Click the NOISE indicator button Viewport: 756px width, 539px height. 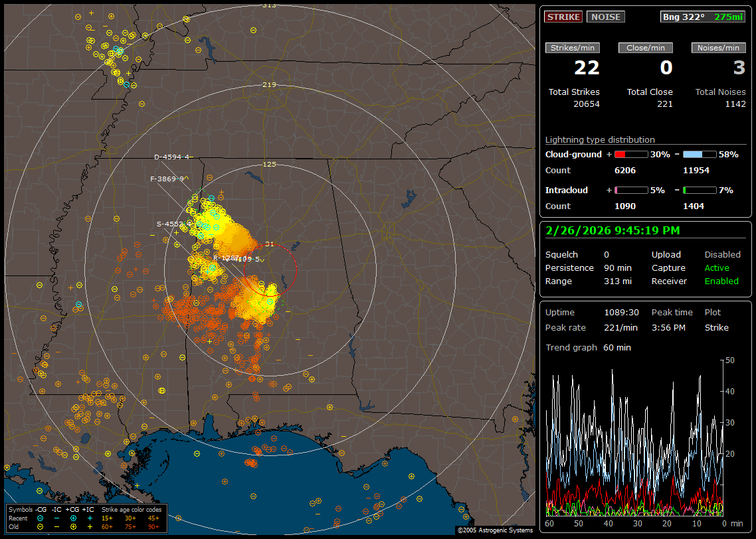coord(605,17)
